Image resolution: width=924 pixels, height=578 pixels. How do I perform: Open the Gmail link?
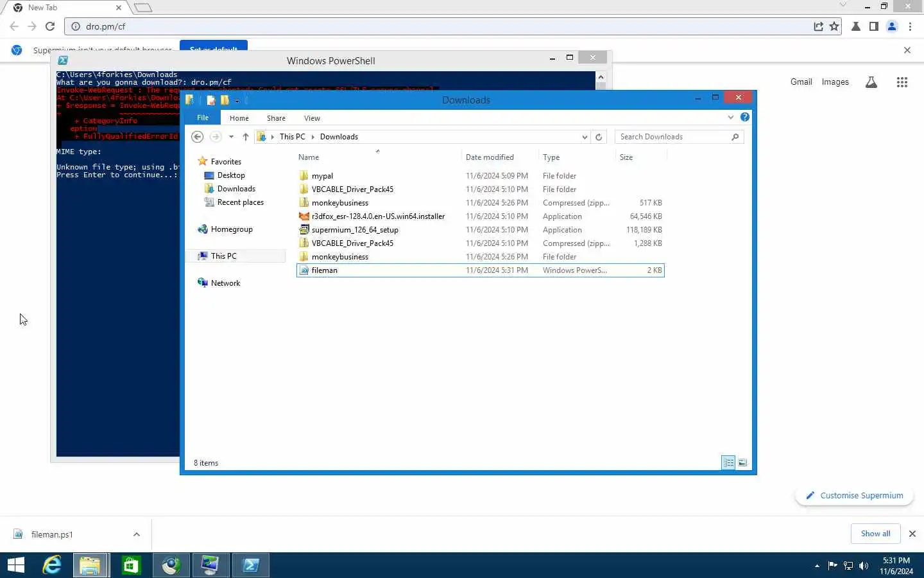801,82
